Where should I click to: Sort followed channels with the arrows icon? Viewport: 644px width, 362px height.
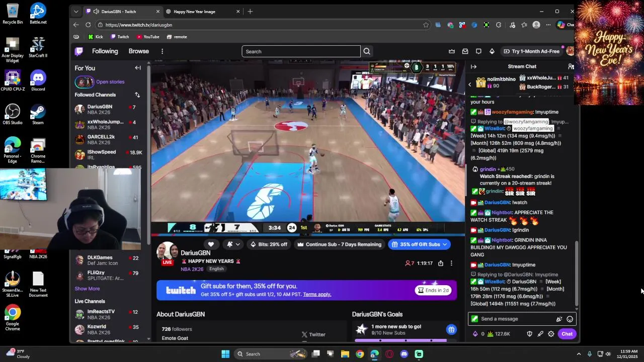(x=137, y=95)
